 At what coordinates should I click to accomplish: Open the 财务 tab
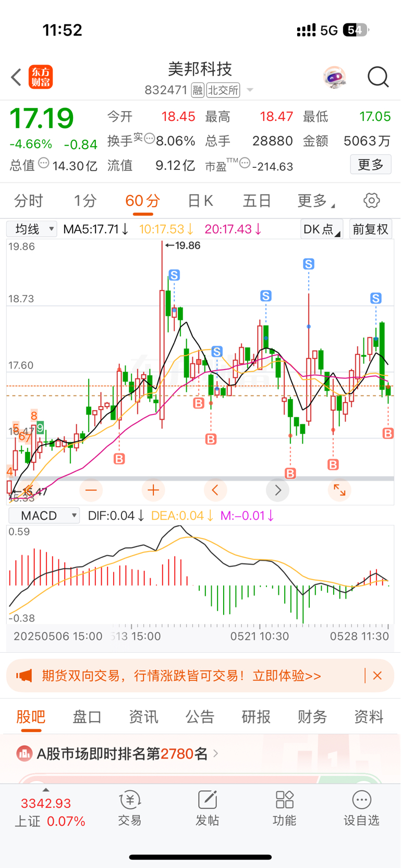pyautogui.click(x=312, y=717)
